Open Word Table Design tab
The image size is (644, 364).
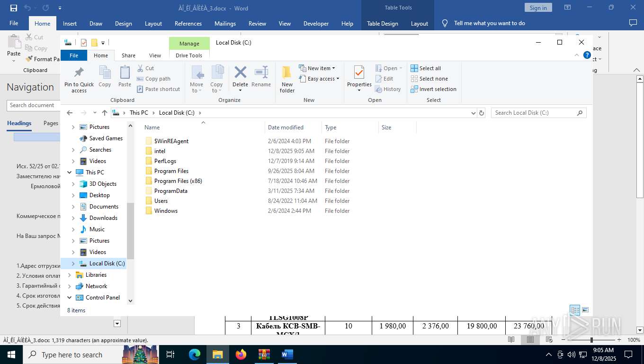pos(383,24)
